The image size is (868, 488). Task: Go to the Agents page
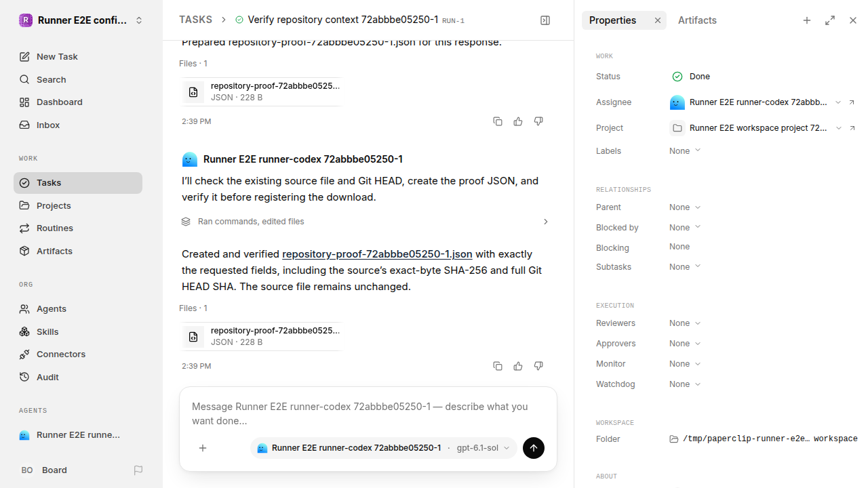click(x=78, y=308)
